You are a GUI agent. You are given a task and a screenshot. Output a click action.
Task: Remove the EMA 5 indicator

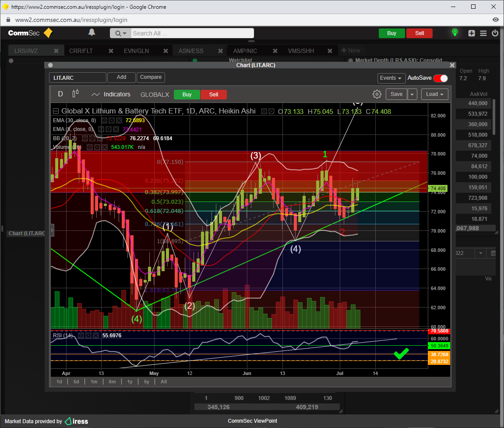[x=116, y=129]
